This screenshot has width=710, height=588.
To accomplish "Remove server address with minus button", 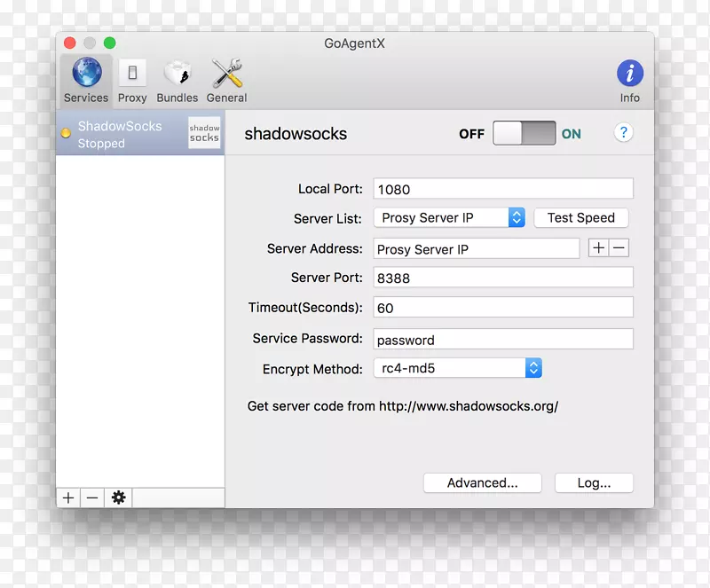I will [x=619, y=248].
